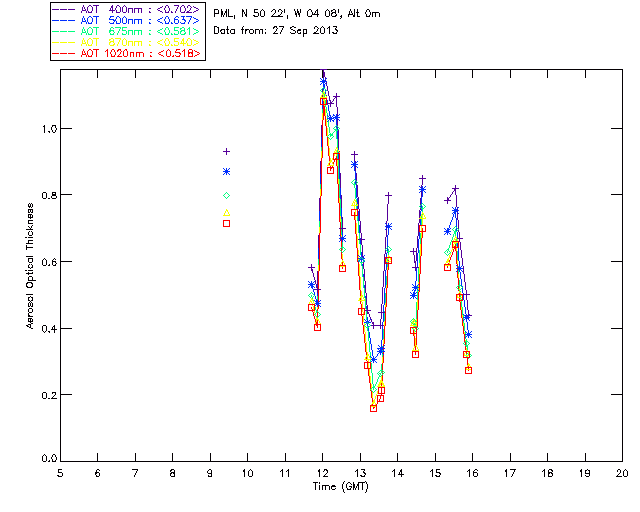Click the isolated blue asterisk marker near 9.4 GMT
640x512 pixels.
(x=226, y=172)
